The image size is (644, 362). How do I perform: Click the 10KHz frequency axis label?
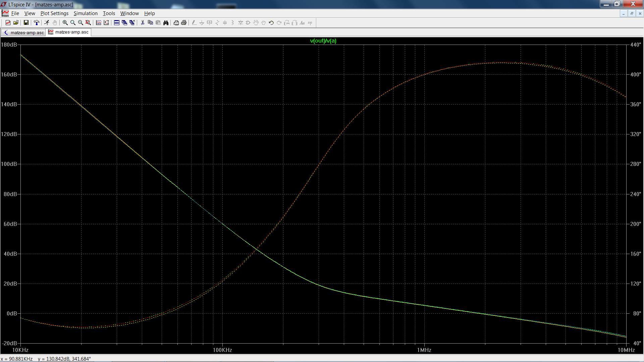20,350
